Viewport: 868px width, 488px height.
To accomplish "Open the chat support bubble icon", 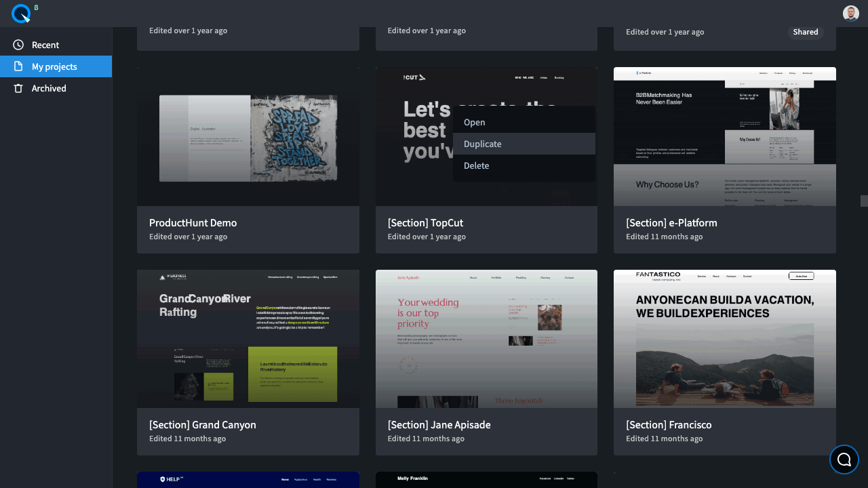I will [x=844, y=460].
